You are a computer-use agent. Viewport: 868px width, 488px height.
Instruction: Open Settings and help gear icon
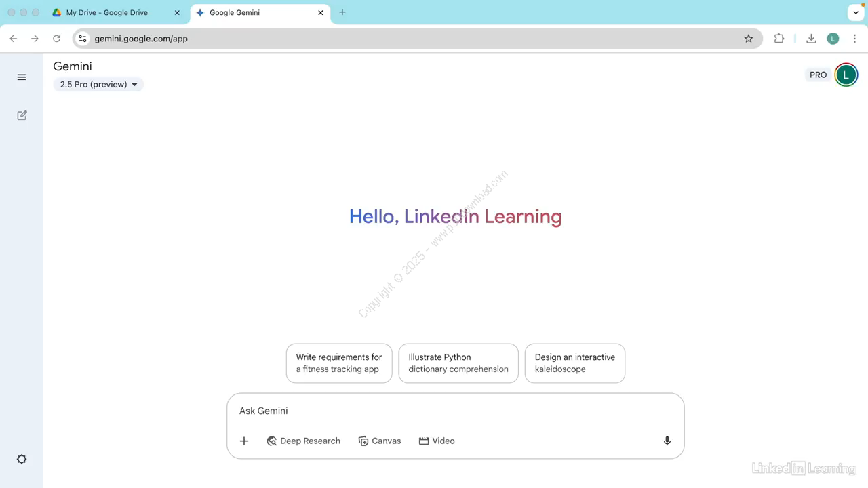(x=22, y=460)
